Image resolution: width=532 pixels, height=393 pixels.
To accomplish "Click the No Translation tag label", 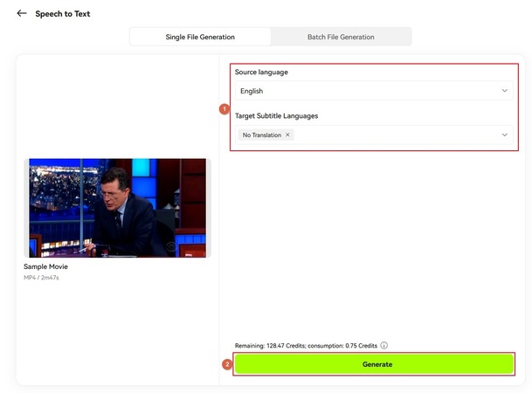I will 261,134.
